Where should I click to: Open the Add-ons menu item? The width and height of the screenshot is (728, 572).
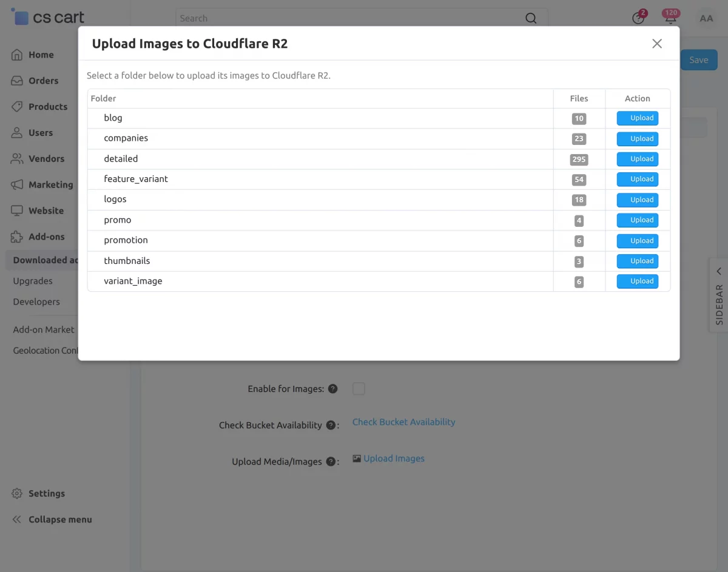click(x=47, y=237)
